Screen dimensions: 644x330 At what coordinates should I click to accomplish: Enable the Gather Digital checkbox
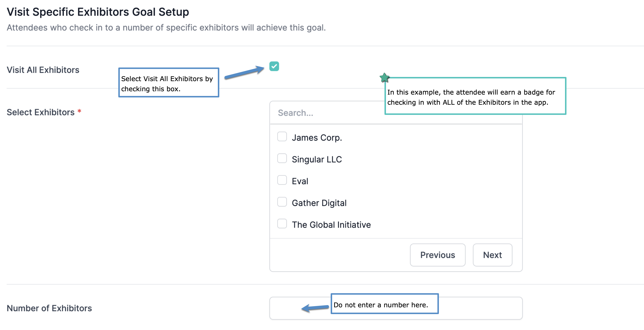click(282, 202)
